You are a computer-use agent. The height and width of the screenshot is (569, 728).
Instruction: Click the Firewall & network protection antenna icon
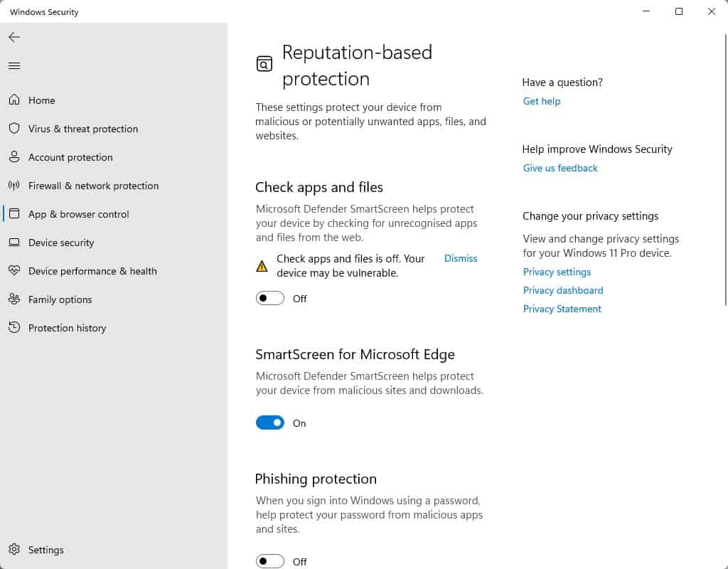click(14, 186)
